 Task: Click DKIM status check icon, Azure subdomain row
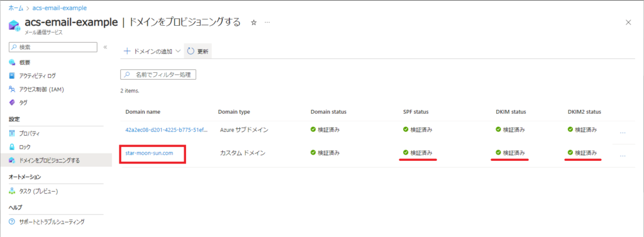point(498,130)
